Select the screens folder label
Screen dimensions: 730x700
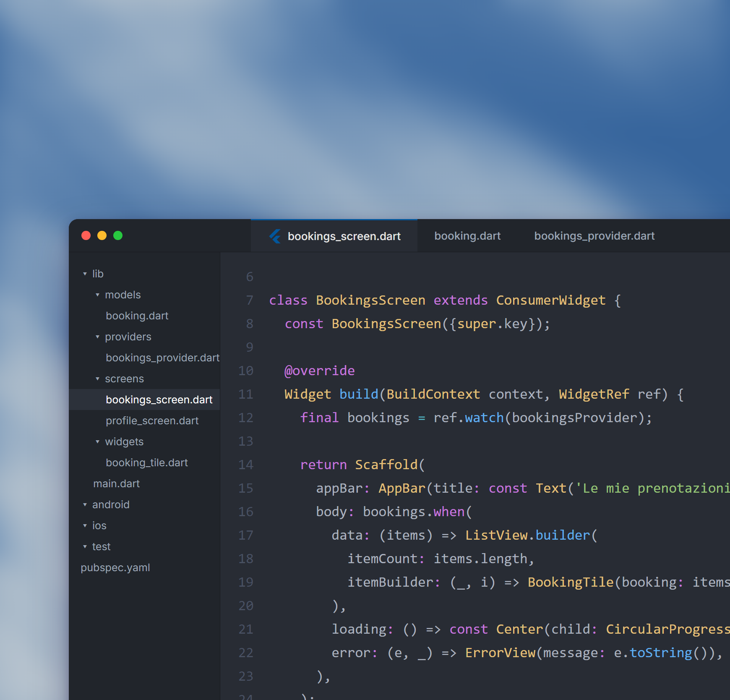(x=124, y=379)
